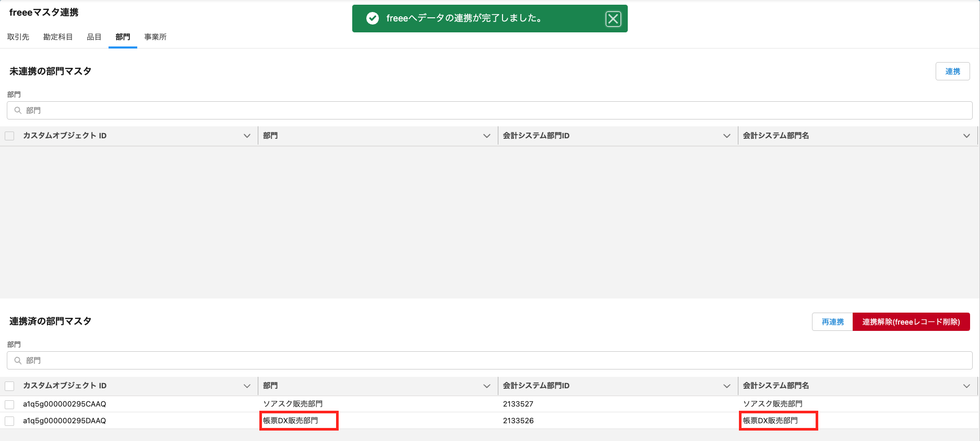Expand 会計システム部門名 column menu in linked table

tap(966, 386)
